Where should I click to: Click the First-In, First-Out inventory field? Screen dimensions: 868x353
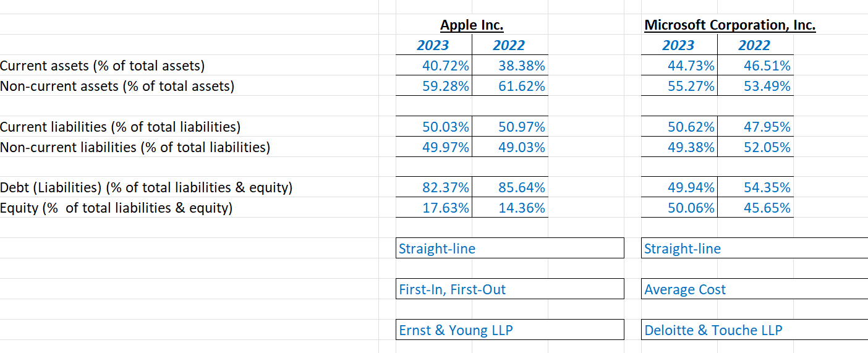(x=510, y=289)
